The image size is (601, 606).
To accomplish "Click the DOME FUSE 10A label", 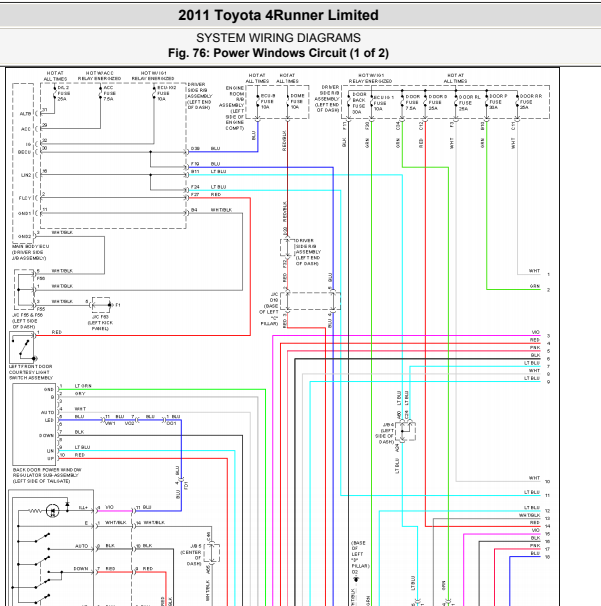I will coord(297,101).
